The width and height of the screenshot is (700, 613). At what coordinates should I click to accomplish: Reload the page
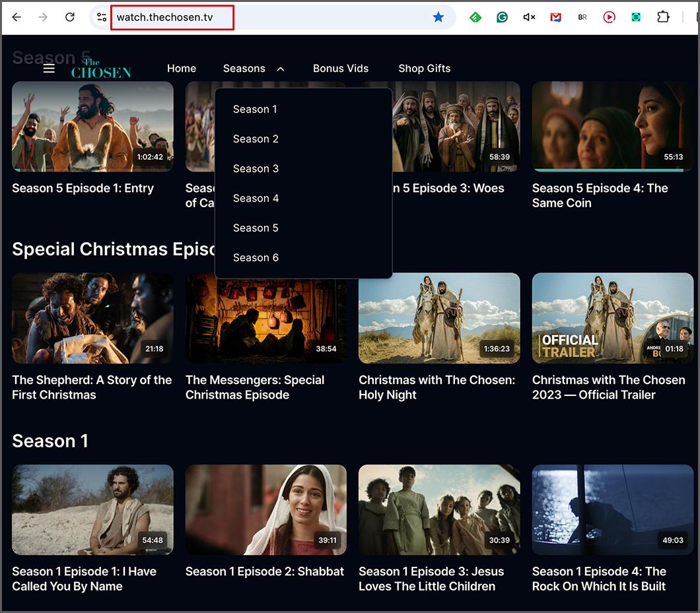click(70, 17)
